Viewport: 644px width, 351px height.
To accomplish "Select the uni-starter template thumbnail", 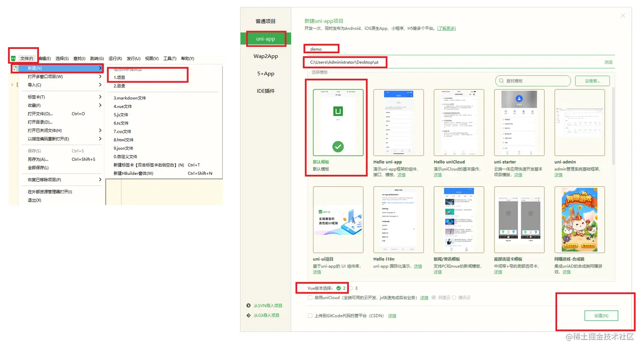I will point(519,123).
